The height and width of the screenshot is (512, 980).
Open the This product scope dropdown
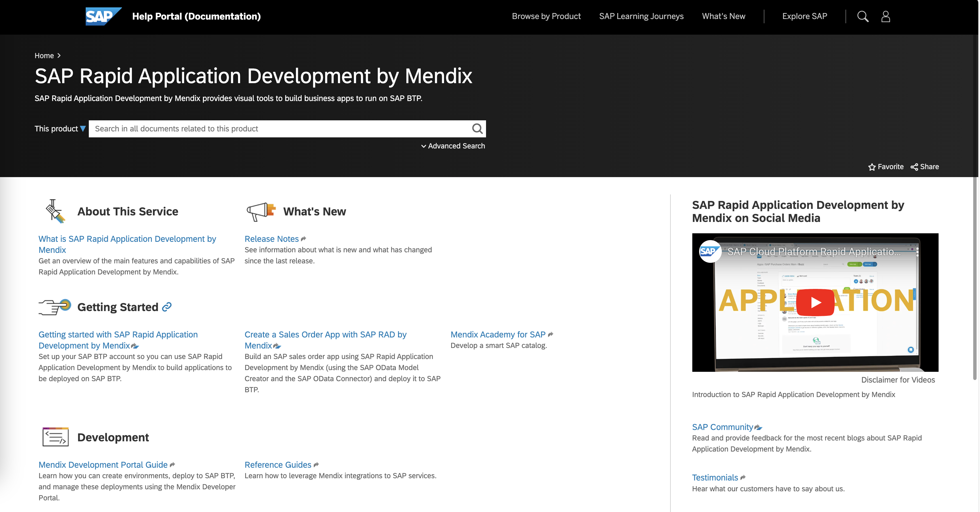pos(59,129)
